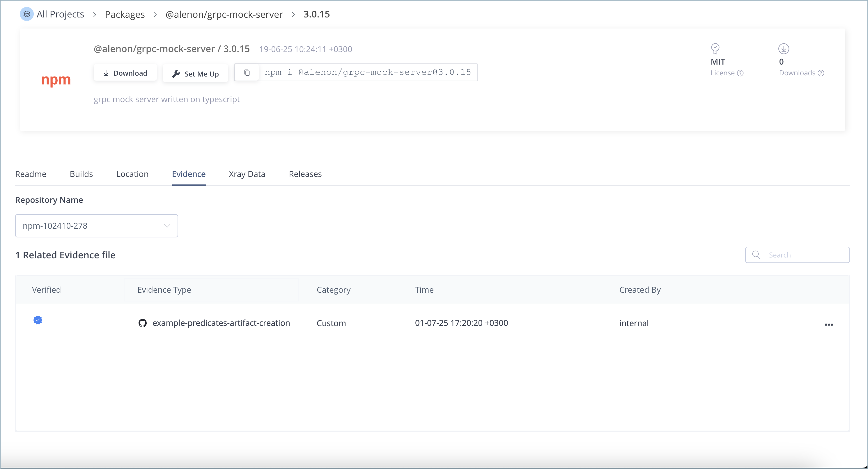Open the three-dot row actions menu
The image size is (868, 469).
[829, 325]
